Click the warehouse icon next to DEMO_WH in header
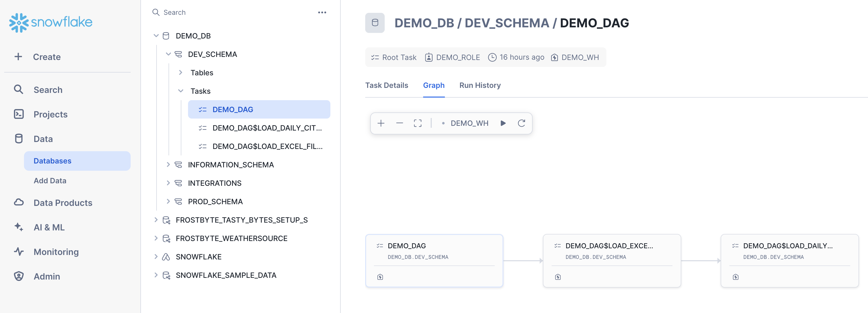This screenshot has height=313, width=868. pyautogui.click(x=554, y=57)
